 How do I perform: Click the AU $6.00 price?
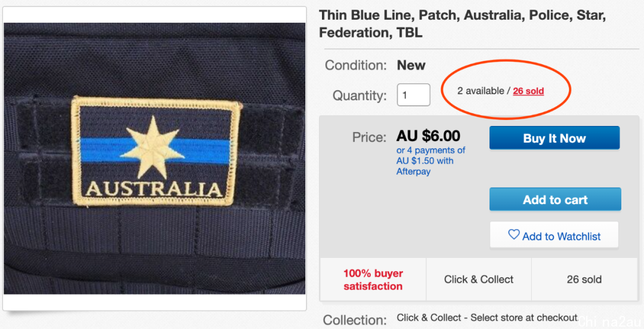[x=428, y=136]
